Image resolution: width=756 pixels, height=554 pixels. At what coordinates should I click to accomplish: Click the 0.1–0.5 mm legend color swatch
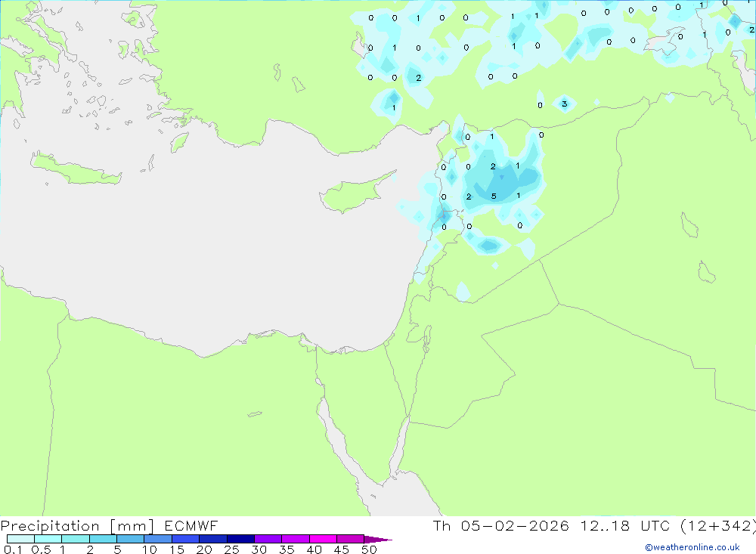pos(20,539)
